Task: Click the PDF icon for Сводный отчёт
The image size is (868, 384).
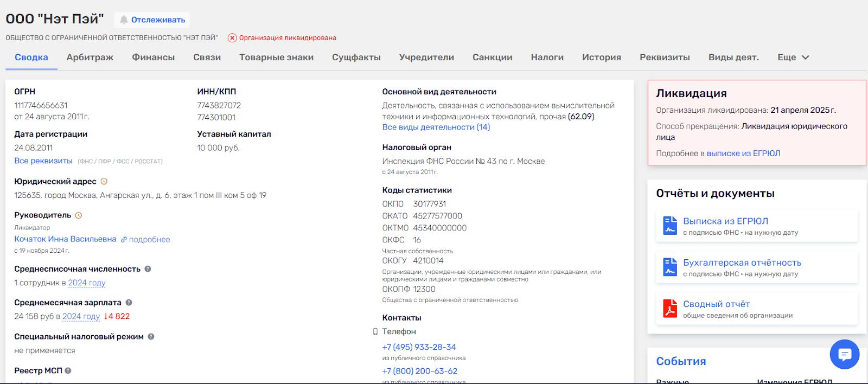Action: tap(670, 309)
